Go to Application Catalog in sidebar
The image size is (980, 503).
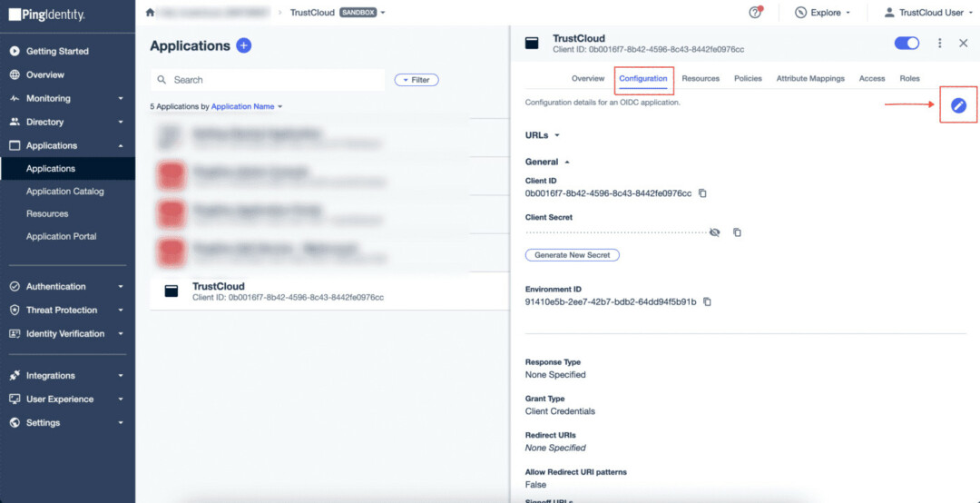click(65, 192)
